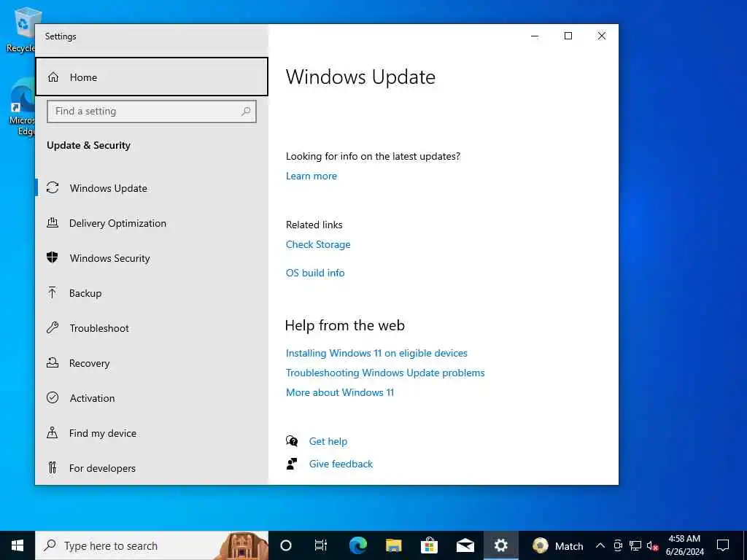Open Troubleshooting Windows Update problems link
The image size is (747, 560).
(x=385, y=373)
